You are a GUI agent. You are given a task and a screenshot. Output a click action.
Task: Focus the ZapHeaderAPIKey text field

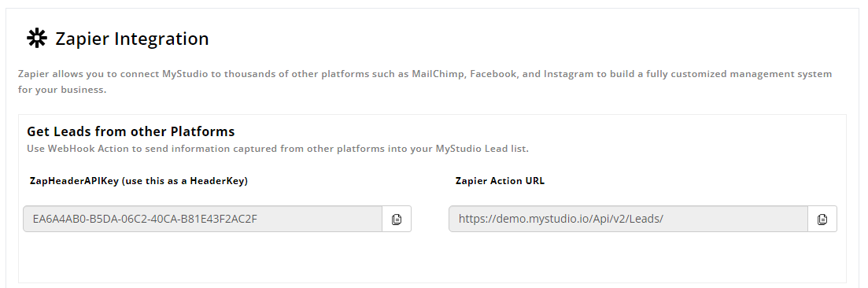point(202,220)
